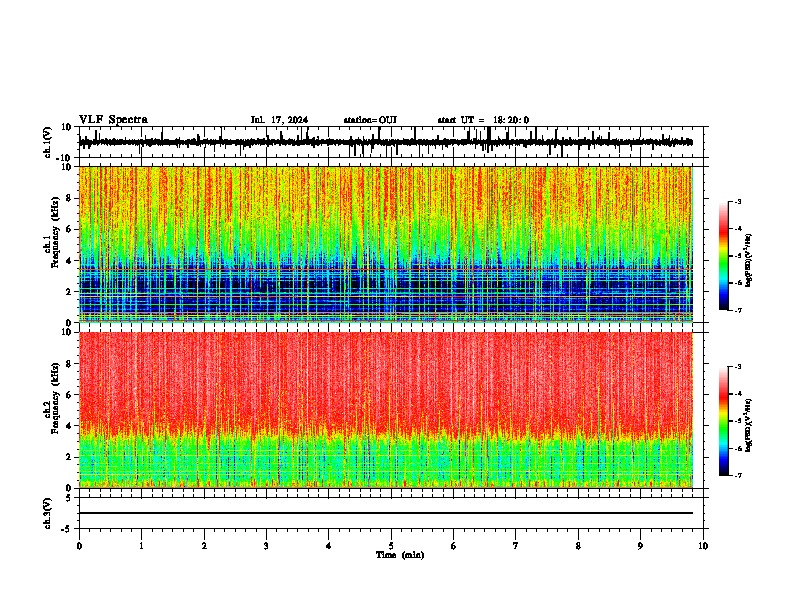792x612 pixels.
Task: Click the '5' time axis tick label
Action: (391, 546)
